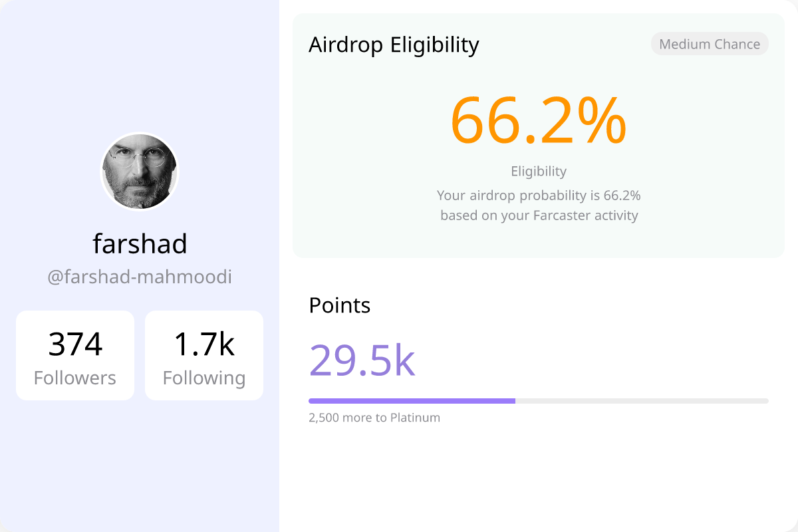Click the purple 29.5k points value

pos(362,360)
